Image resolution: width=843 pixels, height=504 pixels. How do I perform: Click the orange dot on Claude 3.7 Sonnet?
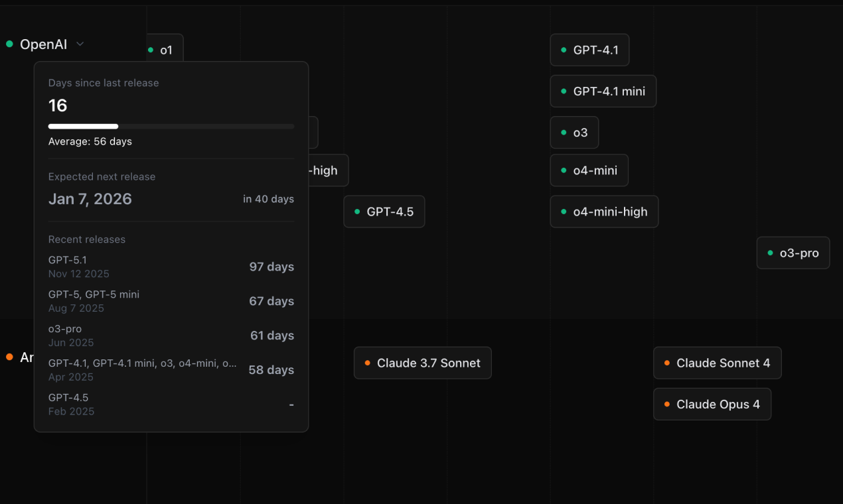367,363
